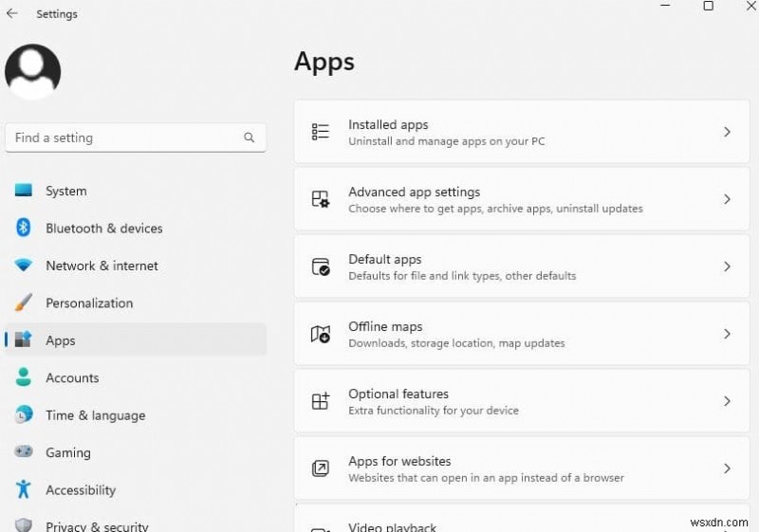This screenshot has height=532, width=759.
Task: Expand Default apps using right chevron
Action: point(727,267)
